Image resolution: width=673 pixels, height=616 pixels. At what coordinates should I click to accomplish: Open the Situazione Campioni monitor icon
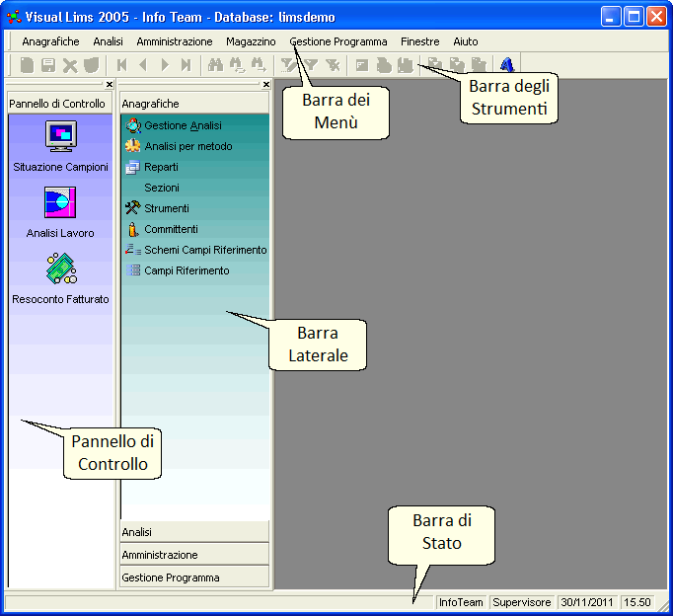(x=60, y=136)
